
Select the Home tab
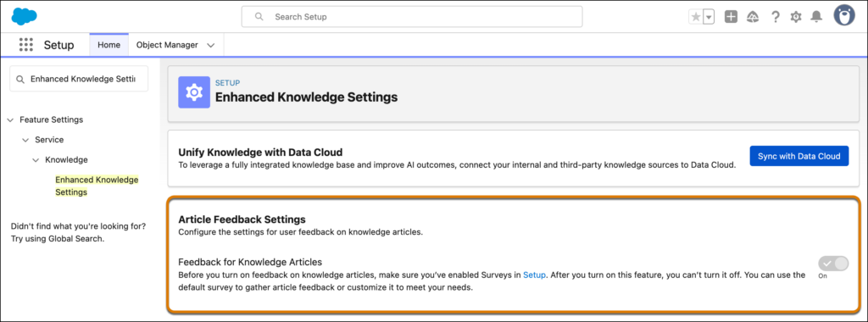click(109, 45)
